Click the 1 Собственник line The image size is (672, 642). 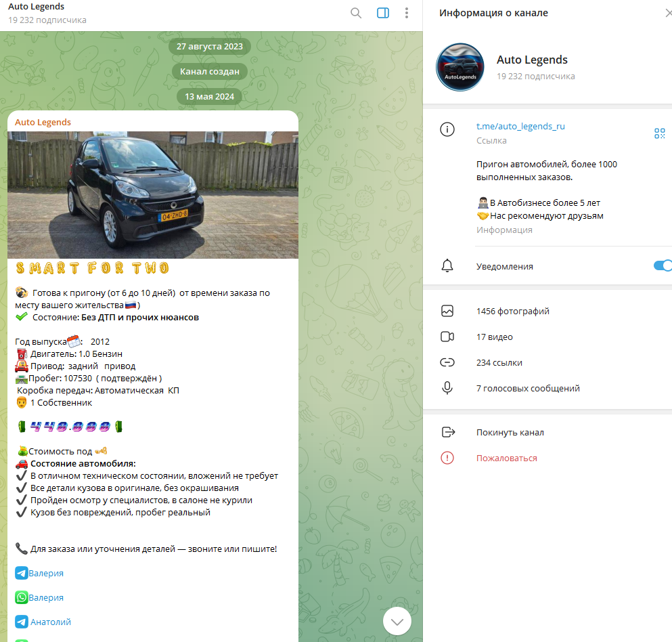[53, 403]
